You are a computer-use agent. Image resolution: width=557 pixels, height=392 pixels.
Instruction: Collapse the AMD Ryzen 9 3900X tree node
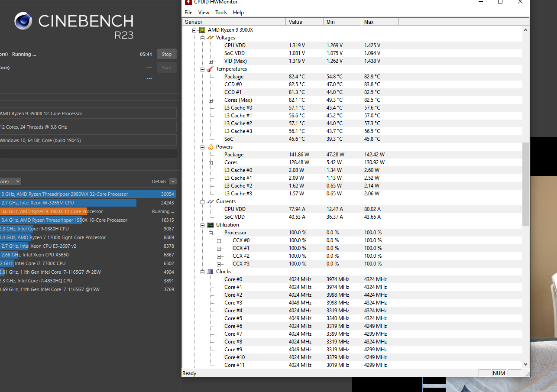click(194, 30)
